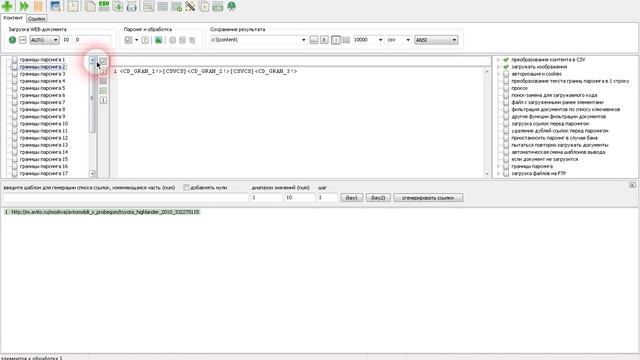Image resolution: width=640 pixels, height=360 pixels.
Task: Click the red number 2 icon beside template editor
Action: click(x=103, y=71)
